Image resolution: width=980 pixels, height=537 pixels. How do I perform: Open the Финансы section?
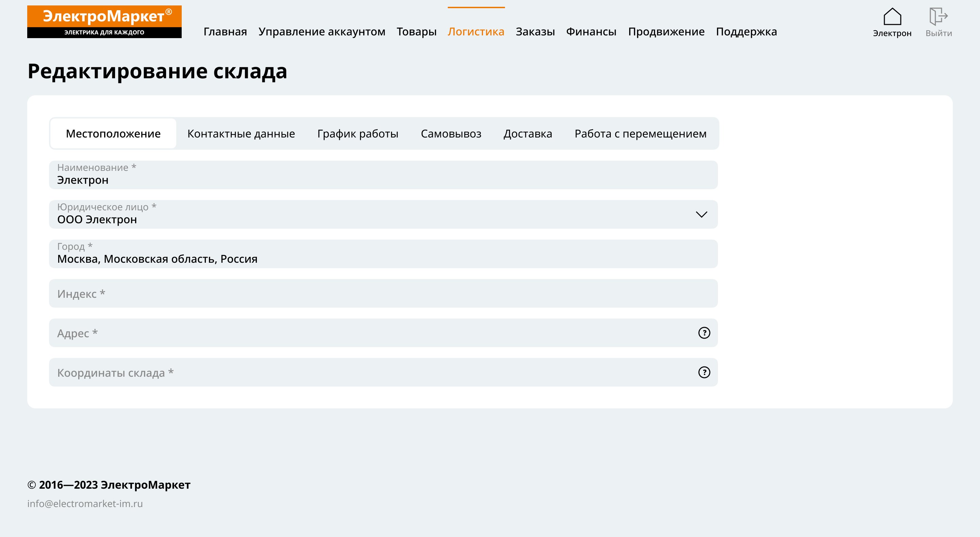[591, 32]
